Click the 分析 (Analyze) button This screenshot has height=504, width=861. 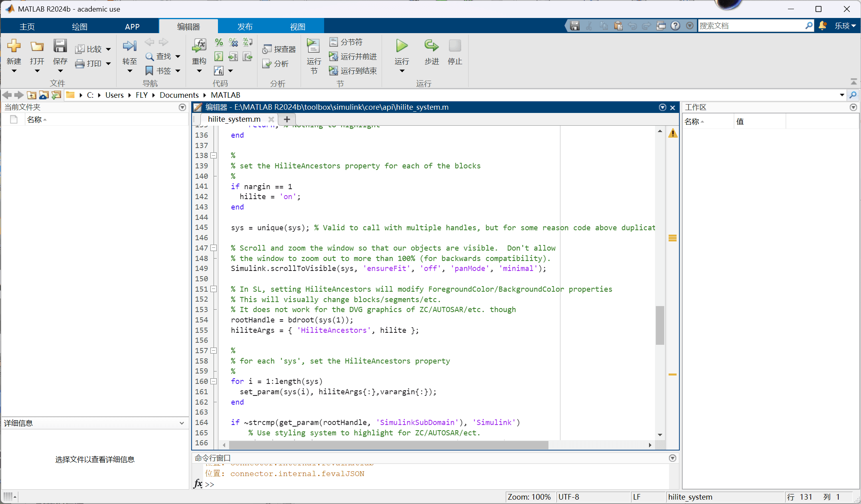[275, 64]
